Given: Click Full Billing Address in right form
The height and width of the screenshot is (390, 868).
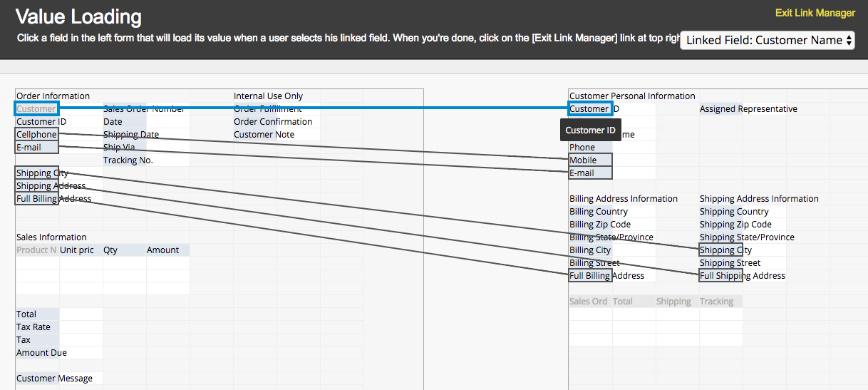Looking at the screenshot, I should [590, 276].
